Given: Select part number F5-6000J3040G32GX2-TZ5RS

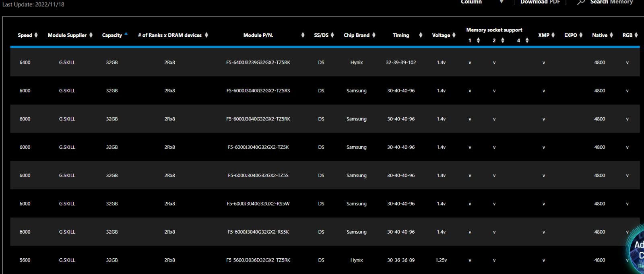Looking at the screenshot, I should [x=258, y=91].
